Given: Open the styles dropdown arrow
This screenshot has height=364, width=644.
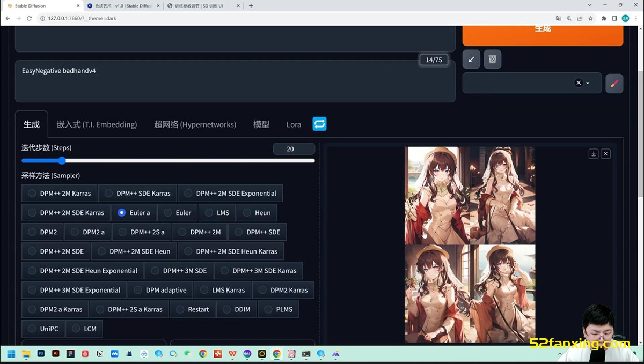Looking at the screenshot, I should coord(588,83).
